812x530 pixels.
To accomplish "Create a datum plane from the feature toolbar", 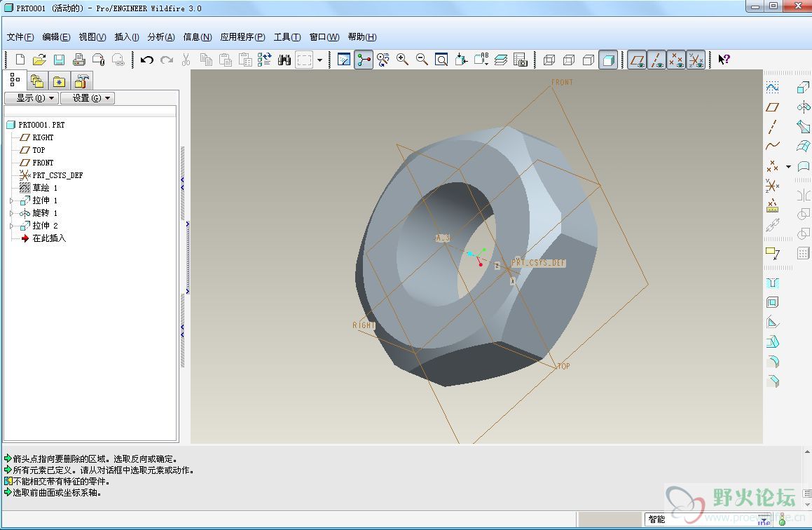I will pos(772,107).
